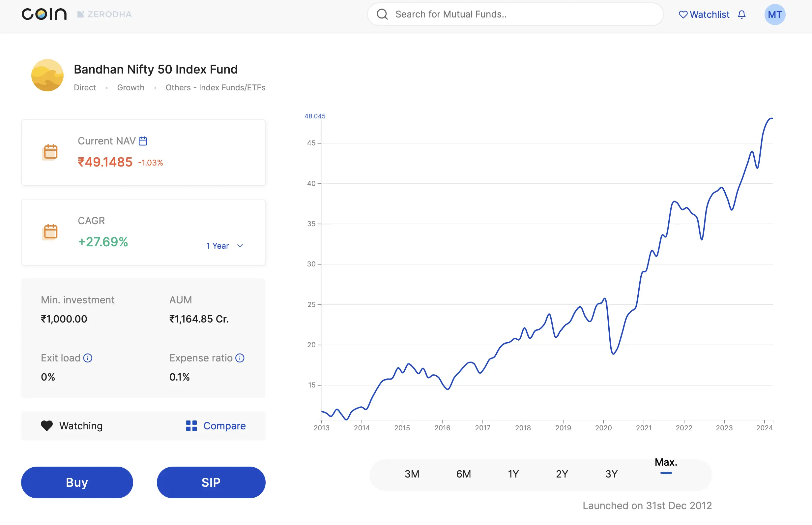Image resolution: width=812 pixels, height=525 pixels.
Task: Open the MT profile avatar
Action: (x=774, y=15)
